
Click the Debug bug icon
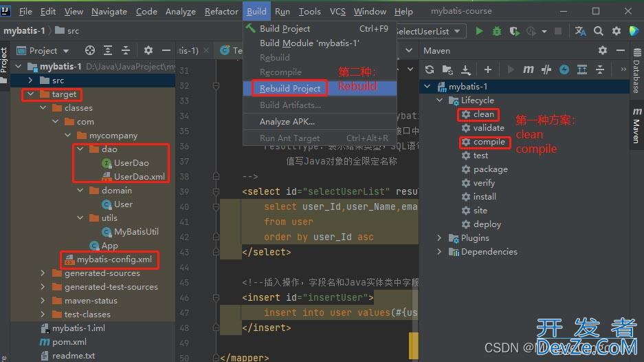(x=496, y=31)
